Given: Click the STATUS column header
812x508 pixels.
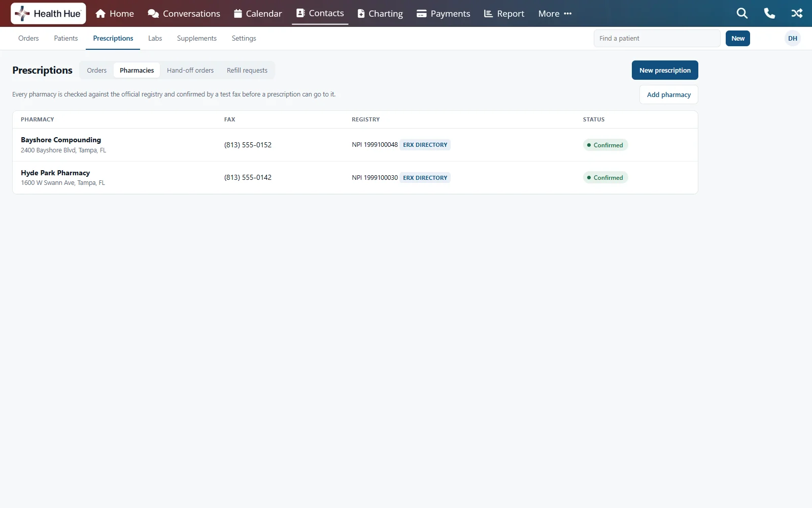Looking at the screenshot, I should pos(594,120).
